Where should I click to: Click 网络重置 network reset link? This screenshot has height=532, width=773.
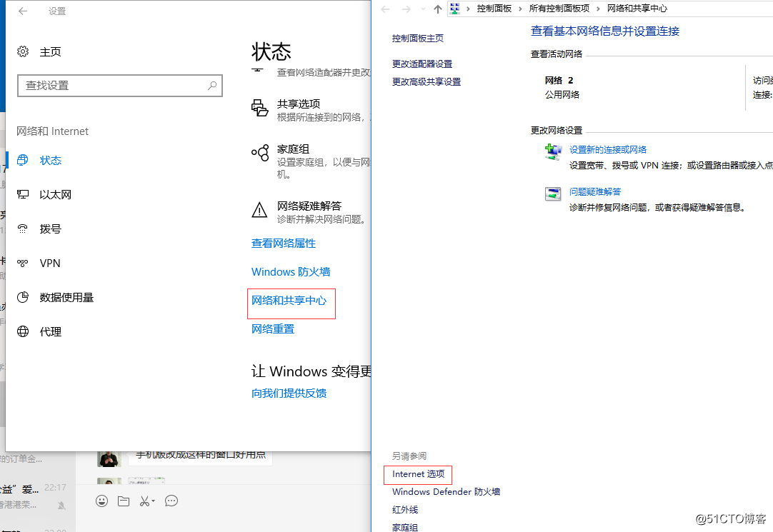click(273, 329)
